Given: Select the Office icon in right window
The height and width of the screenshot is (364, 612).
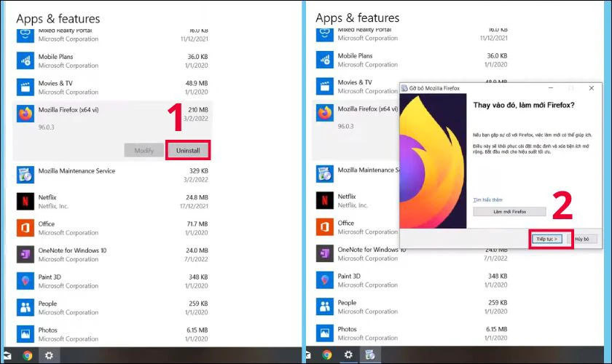Looking at the screenshot, I should pos(325,227).
